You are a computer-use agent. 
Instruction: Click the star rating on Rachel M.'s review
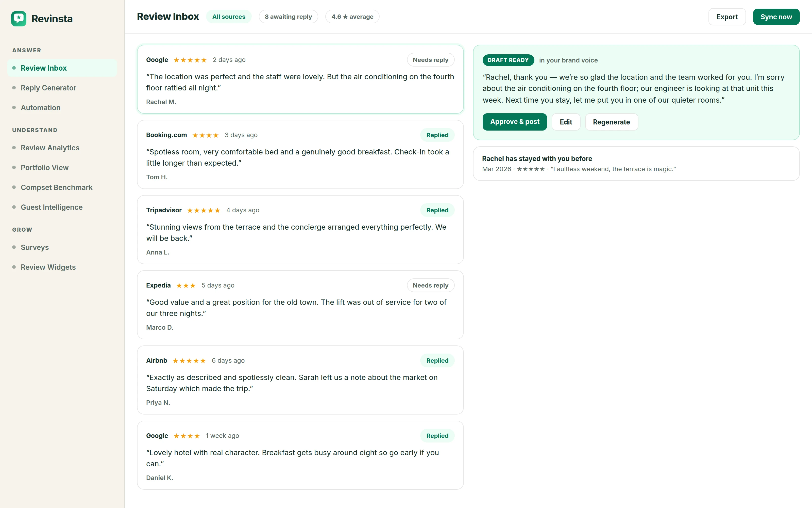click(190, 60)
